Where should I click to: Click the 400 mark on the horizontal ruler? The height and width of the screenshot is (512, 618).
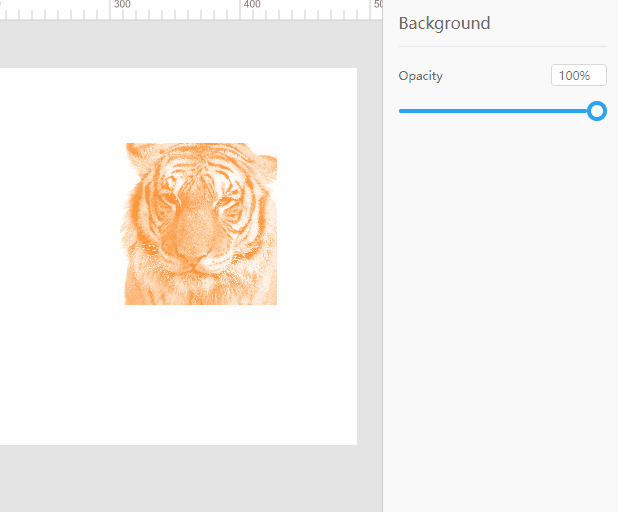[252, 5]
